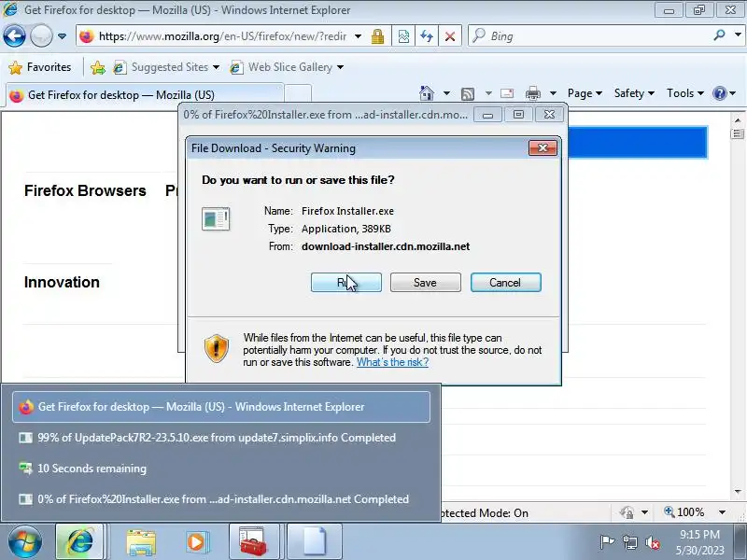Refresh the page with the Refresh icon
Viewport: 747px width, 560px height.
427,36
